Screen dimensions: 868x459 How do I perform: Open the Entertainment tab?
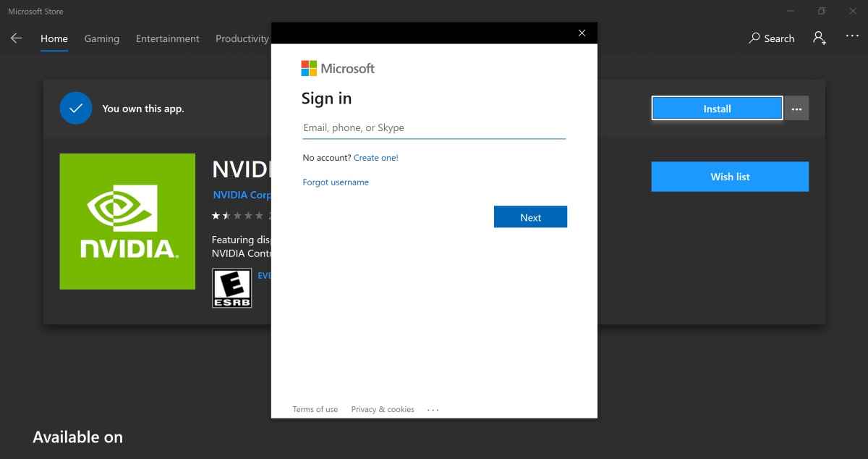[x=167, y=38]
